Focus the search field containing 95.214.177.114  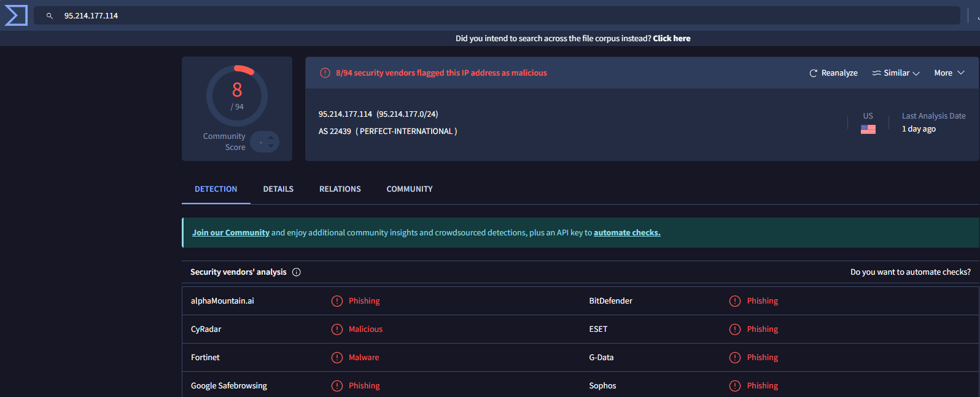(x=497, y=15)
